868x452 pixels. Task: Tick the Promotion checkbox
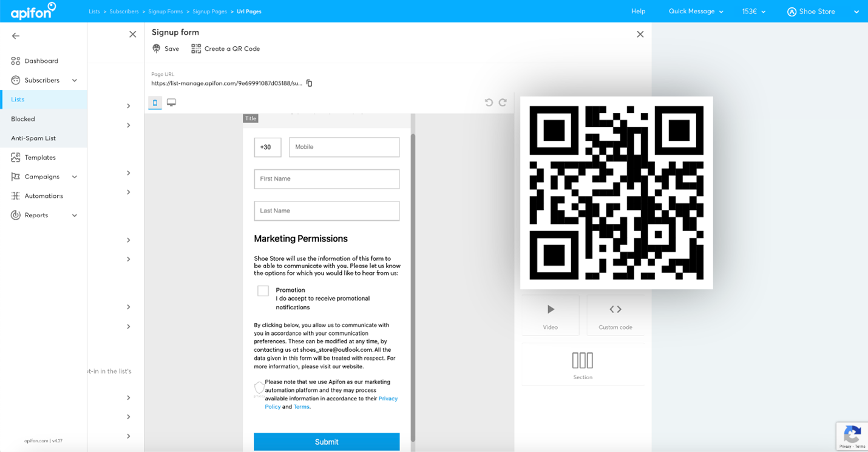[x=263, y=291]
